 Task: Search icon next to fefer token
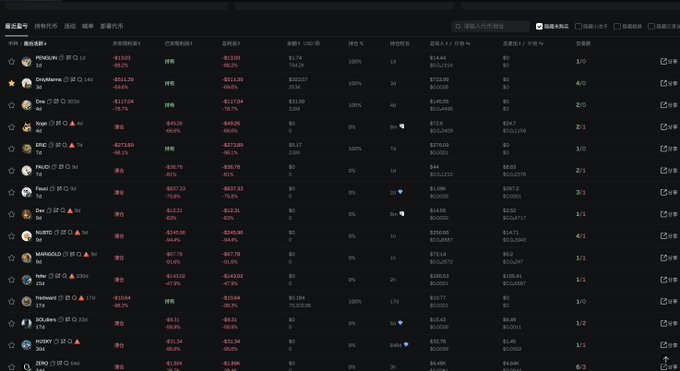65,276
